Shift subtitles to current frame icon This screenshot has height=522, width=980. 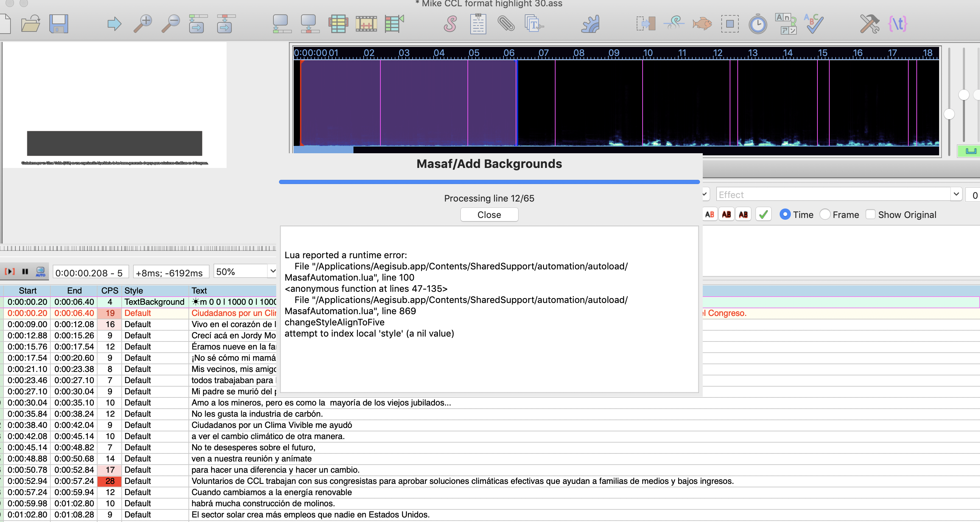click(394, 24)
